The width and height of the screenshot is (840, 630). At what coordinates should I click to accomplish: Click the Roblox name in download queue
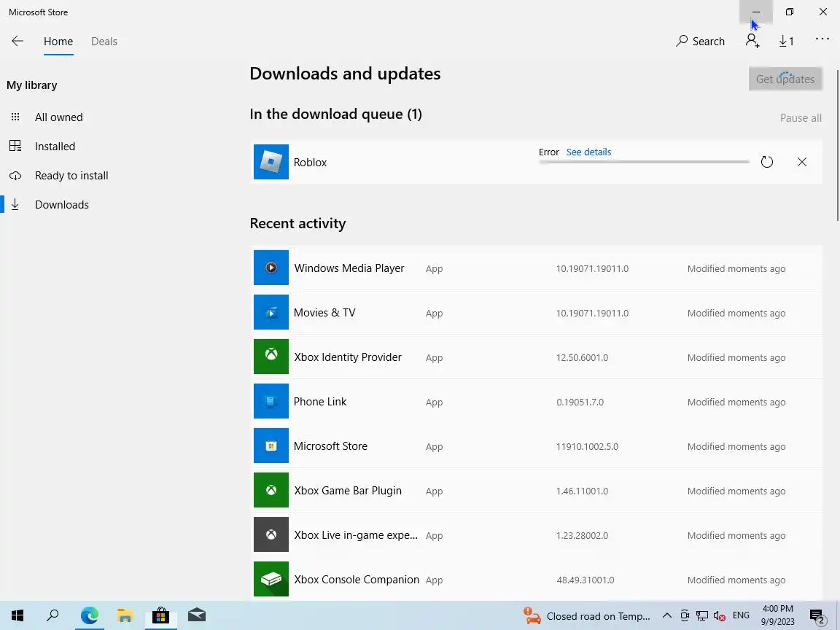310,163
